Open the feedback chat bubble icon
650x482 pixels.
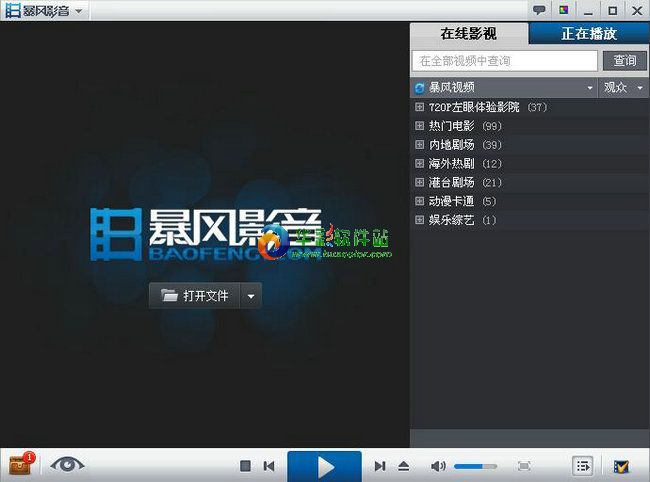pos(539,10)
